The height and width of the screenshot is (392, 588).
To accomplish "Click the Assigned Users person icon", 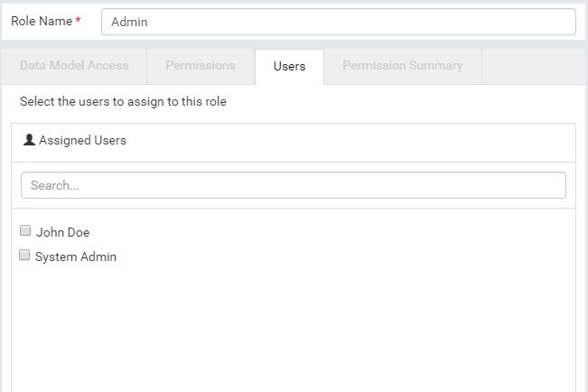I will coord(29,140).
